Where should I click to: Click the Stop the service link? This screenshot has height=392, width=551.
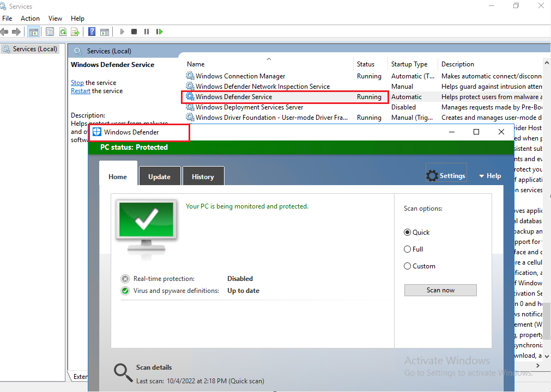click(x=77, y=82)
